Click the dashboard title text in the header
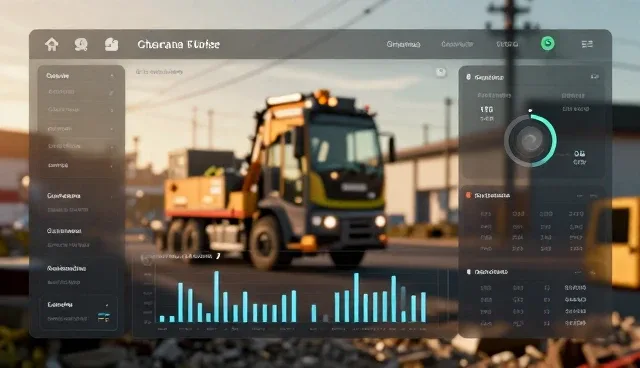Image resolution: width=640 pixels, height=368 pixels. [178, 44]
